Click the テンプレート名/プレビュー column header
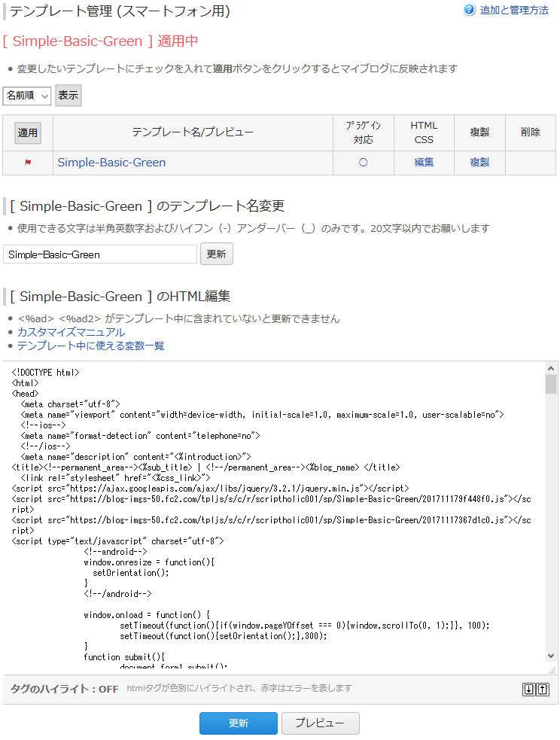The width and height of the screenshot is (560, 740). click(x=193, y=132)
